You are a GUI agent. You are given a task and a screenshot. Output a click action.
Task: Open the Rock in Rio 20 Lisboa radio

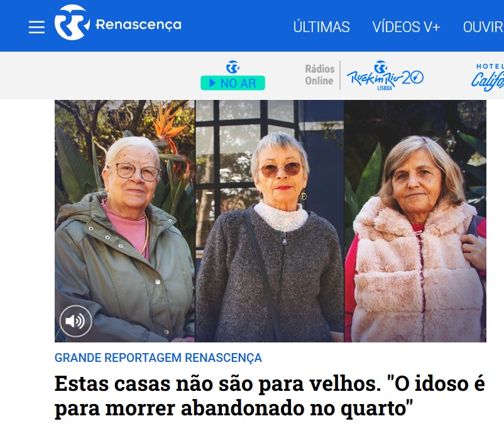(385, 76)
